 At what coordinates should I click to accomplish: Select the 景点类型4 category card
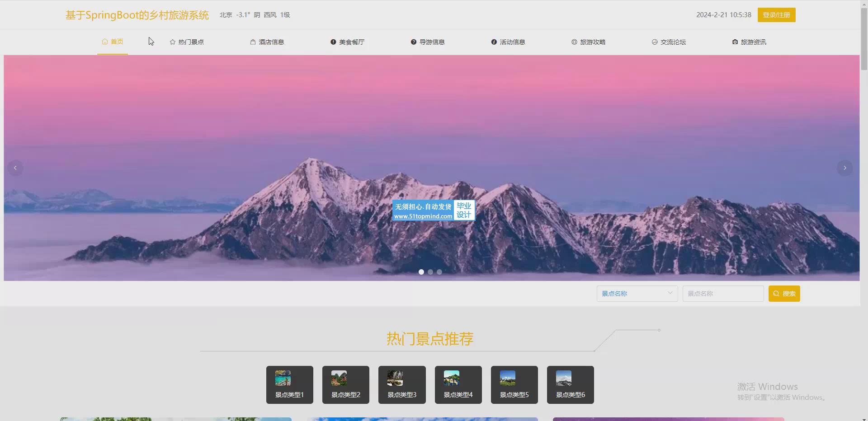point(458,385)
